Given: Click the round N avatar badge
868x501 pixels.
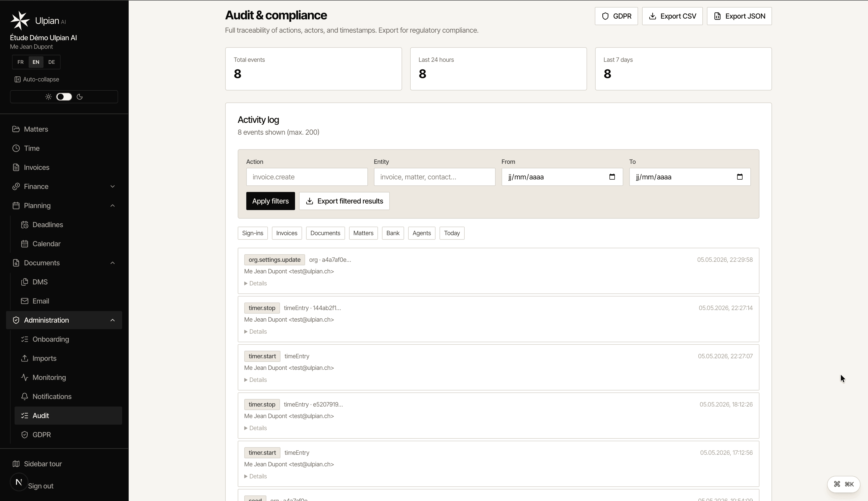Looking at the screenshot, I should pyautogui.click(x=19, y=482).
